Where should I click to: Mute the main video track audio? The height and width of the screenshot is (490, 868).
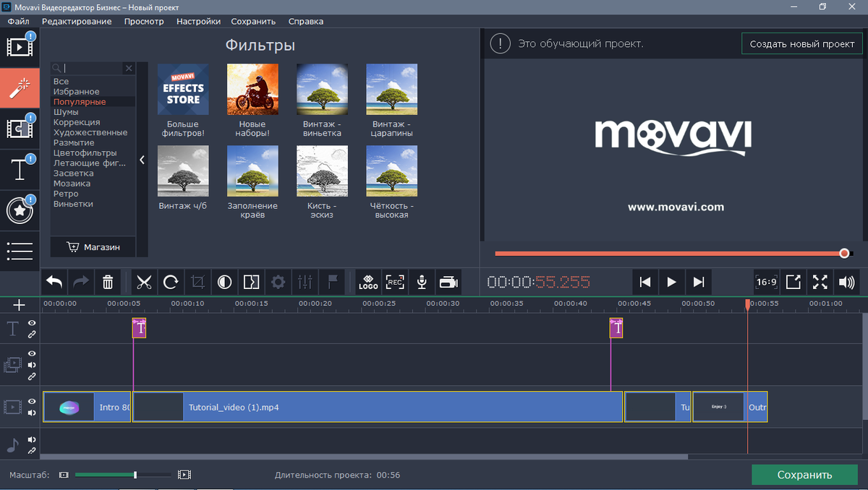coord(32,413)
